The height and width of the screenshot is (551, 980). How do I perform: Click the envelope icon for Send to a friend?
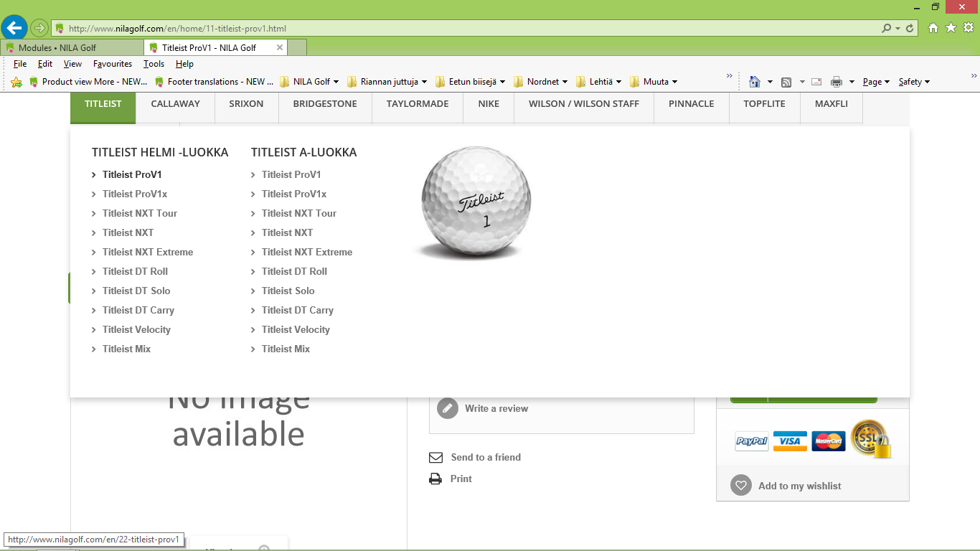click(x=435, y=457)
